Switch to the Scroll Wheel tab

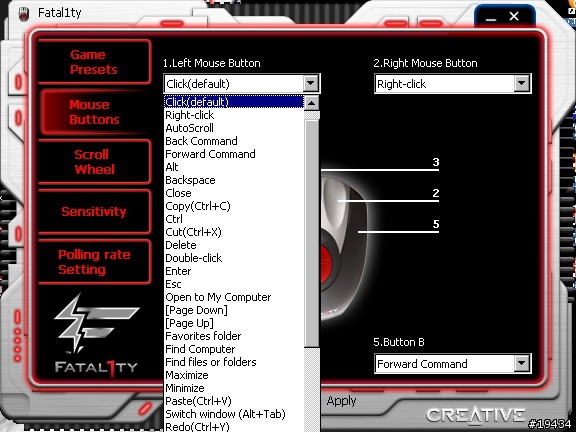[x=94, y=162]
